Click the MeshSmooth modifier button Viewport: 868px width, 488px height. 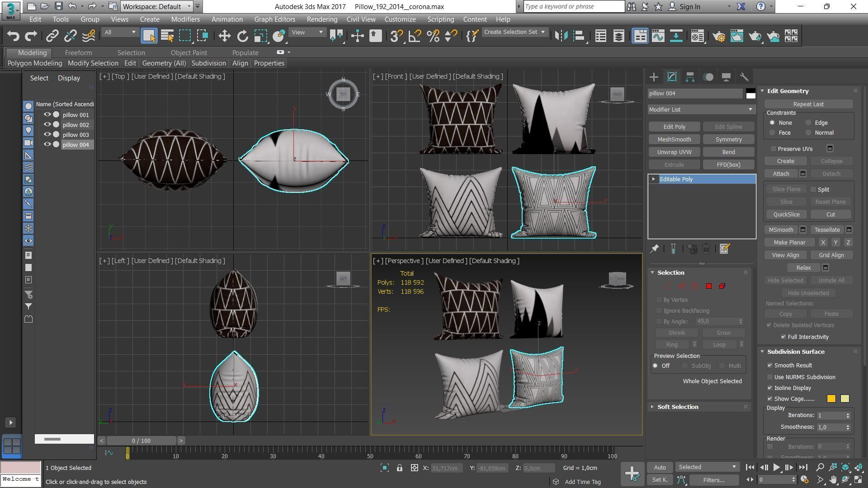pos(674,139)
